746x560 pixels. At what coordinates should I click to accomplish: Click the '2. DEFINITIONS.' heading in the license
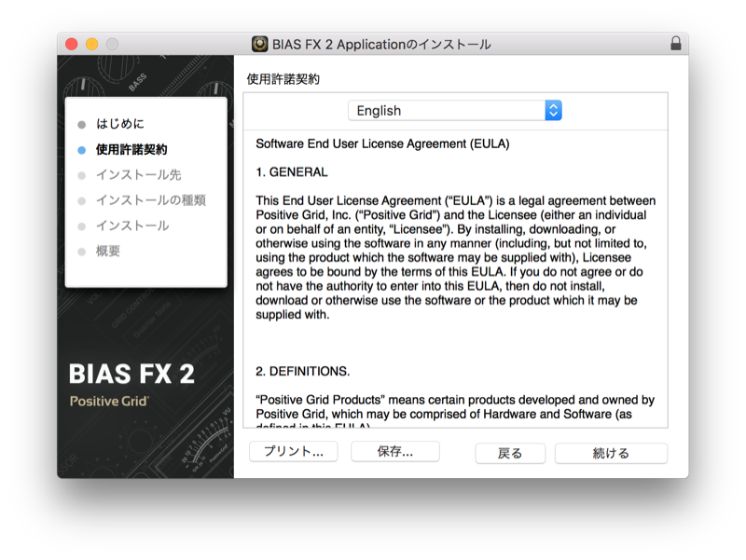click(x=302, y=371)
